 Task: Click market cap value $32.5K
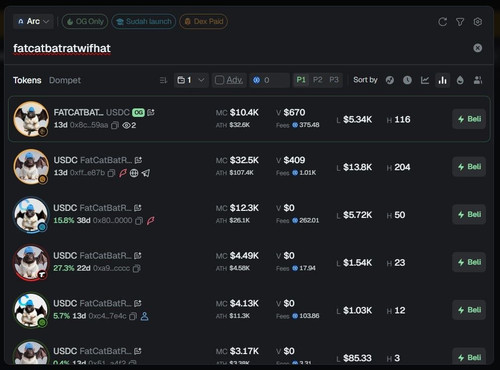(244, 160)
